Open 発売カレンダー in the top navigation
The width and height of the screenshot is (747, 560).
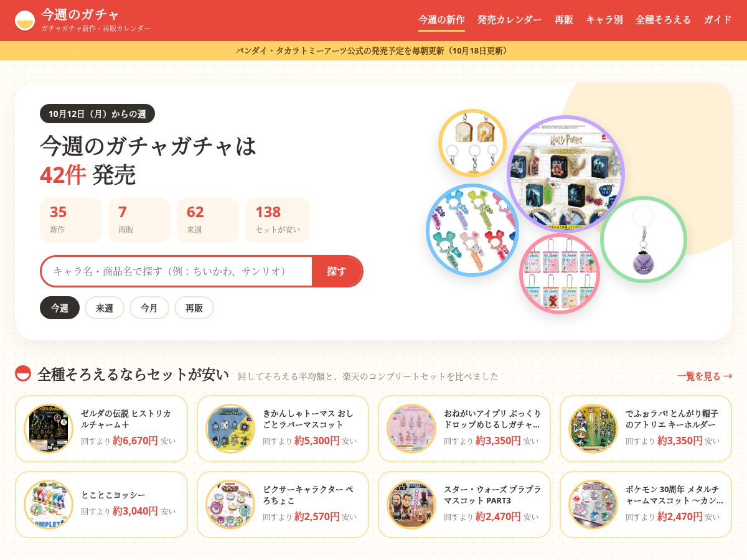click(x=510, y=20)
